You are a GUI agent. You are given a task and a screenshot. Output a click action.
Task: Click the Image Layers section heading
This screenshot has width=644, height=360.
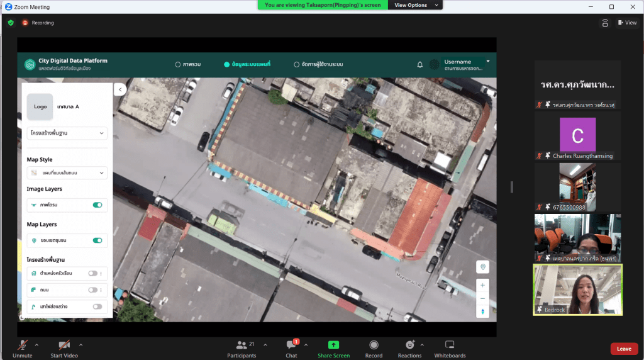(45, 189)
